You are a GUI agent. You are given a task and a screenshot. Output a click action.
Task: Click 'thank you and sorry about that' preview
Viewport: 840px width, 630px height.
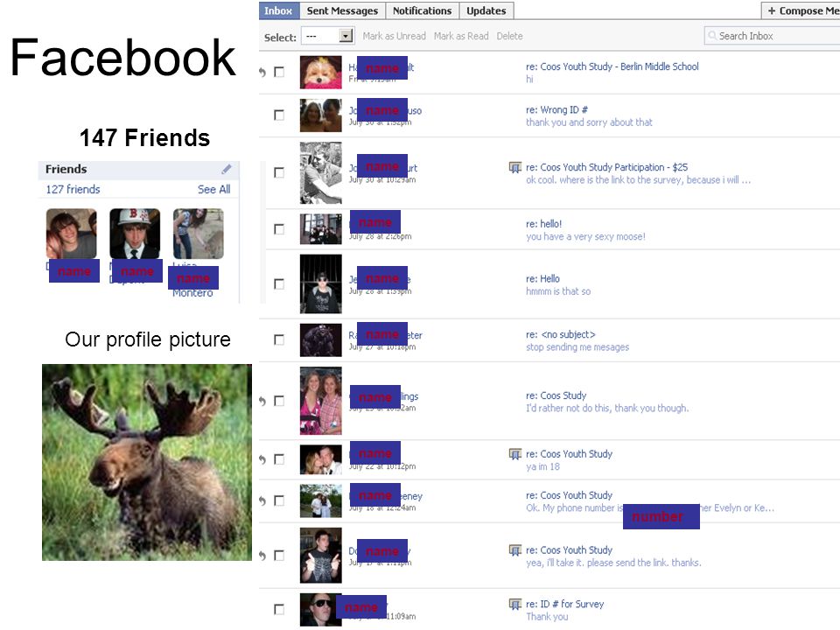click(589, 122)
